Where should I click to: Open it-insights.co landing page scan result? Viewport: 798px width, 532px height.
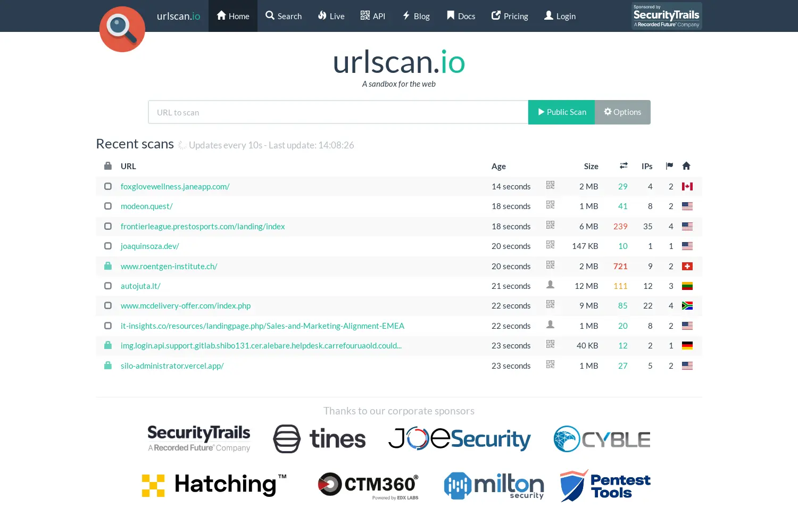(262, 326)
